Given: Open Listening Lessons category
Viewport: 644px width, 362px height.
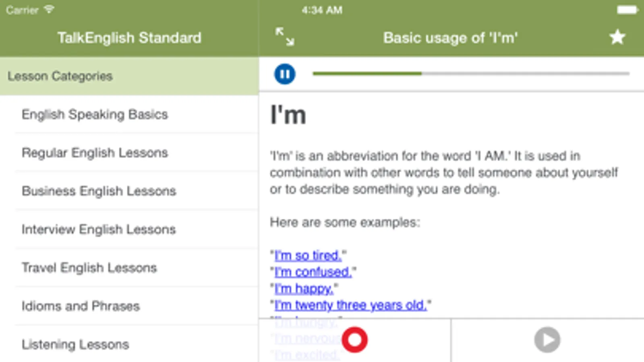Looking at the screenshot, I should click(x=75, y=345).
